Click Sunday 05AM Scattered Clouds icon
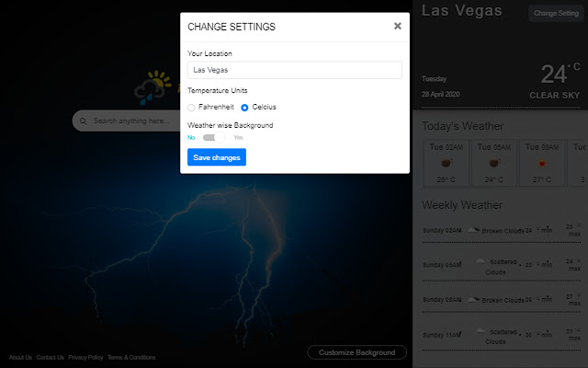 click(480, 262)
